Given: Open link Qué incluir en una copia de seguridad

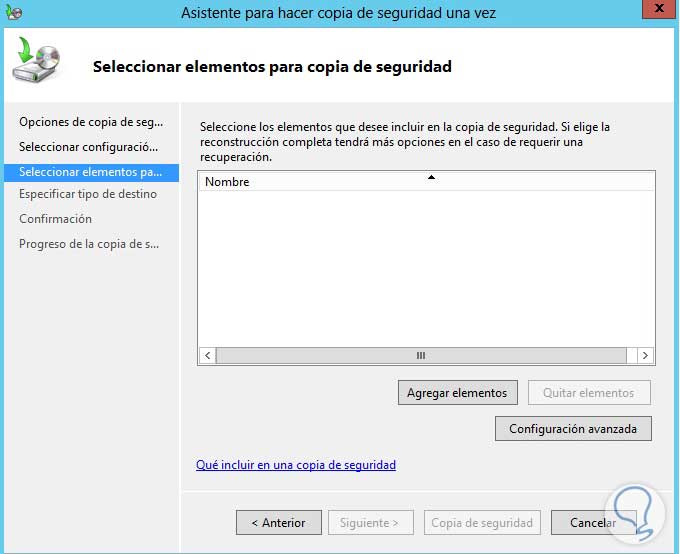Looking at the screenshot, I should [x=296, y=465].
